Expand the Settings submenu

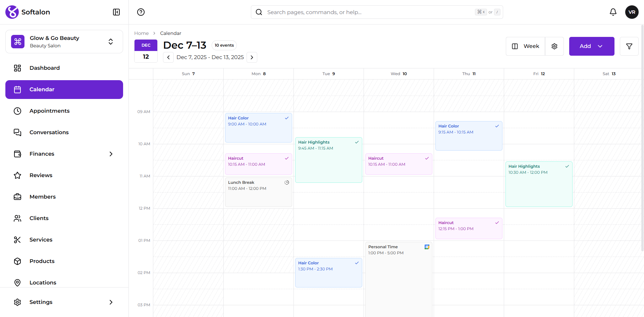111,302
